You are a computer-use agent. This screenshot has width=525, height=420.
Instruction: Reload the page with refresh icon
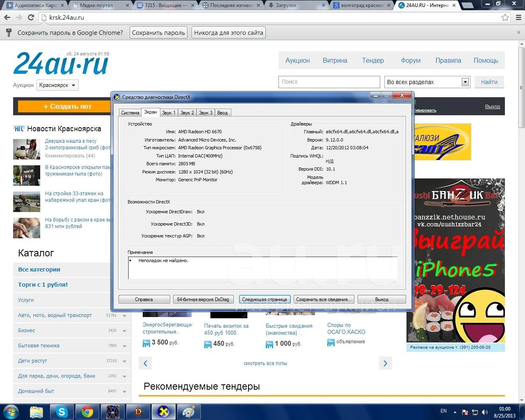(31, 18)
